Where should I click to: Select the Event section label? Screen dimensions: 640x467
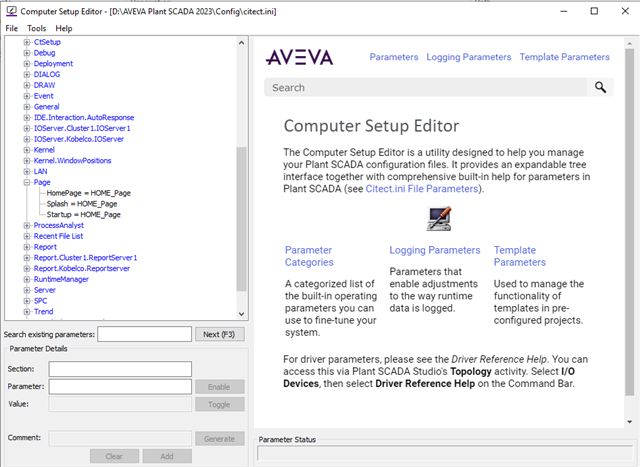(x=44, y=96)
